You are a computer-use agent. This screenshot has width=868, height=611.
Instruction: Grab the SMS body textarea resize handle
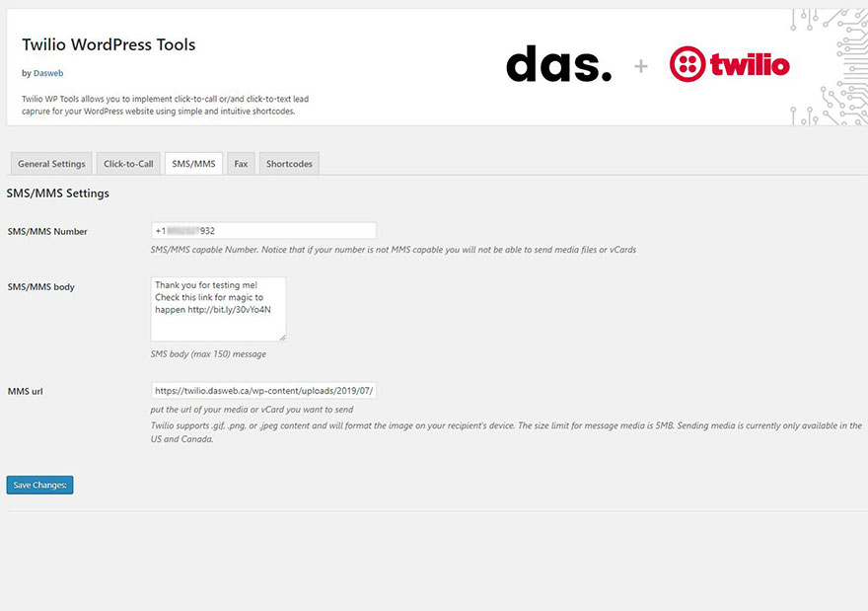pos(282,338)
